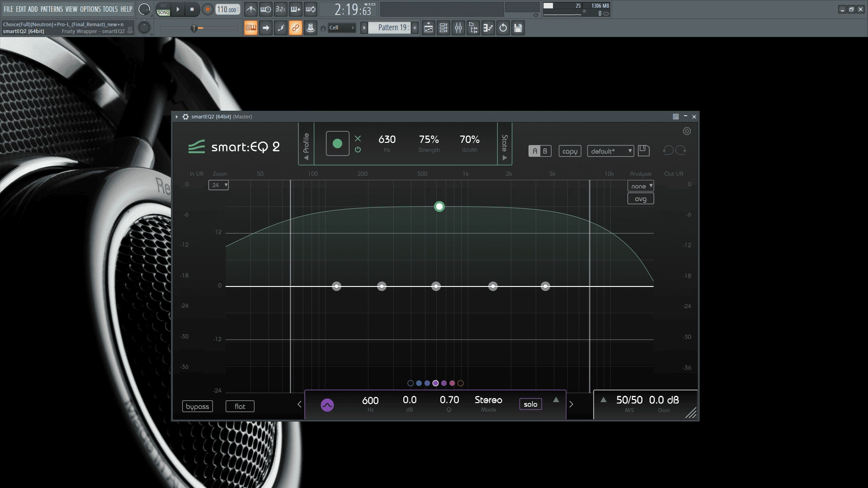Toggle the note/clip grouping icon
Viewport: 868px width, 488px height.
tap(281, 28)
